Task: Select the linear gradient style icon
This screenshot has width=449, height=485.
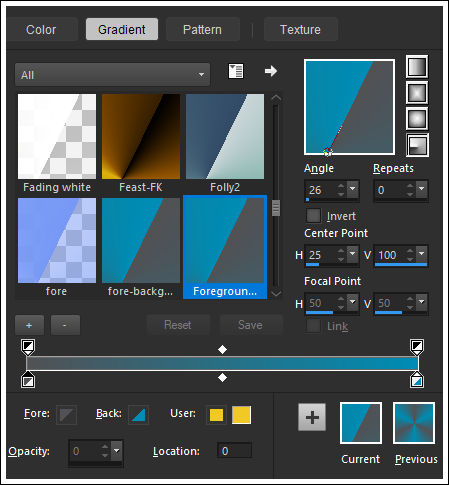Action: coord(417,66)
